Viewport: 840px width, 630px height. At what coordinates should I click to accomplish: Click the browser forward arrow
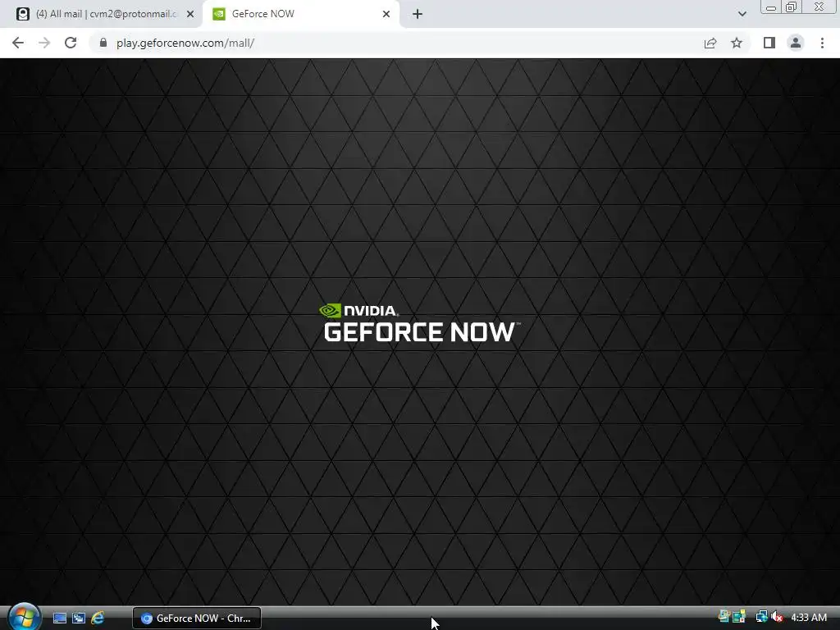click(44, 43)
